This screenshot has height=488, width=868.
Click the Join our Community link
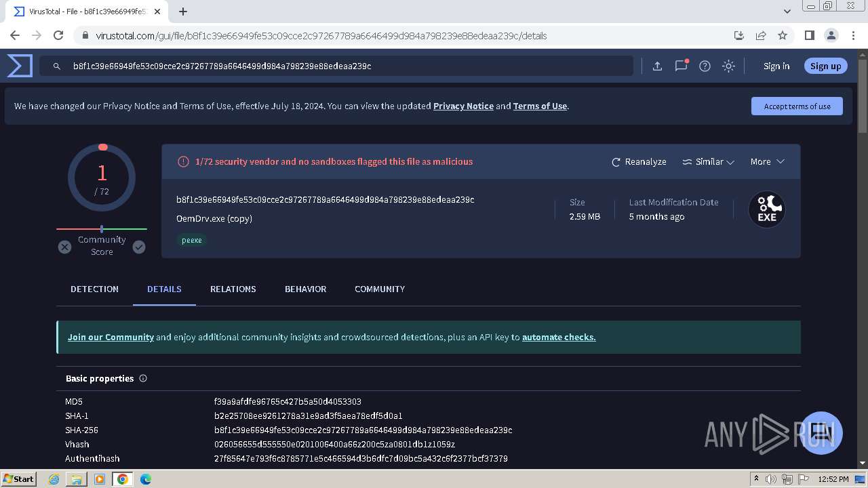tap(111, 337)
